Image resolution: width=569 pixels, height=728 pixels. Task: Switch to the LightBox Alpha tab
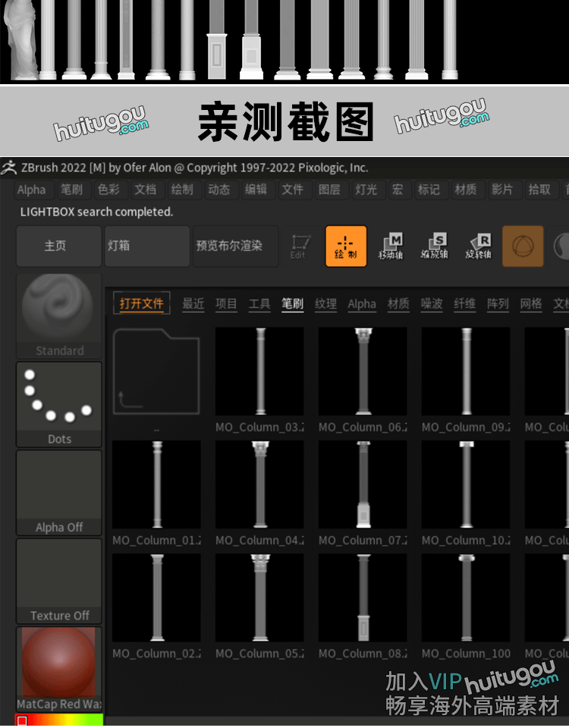click(x=362, y=304)
